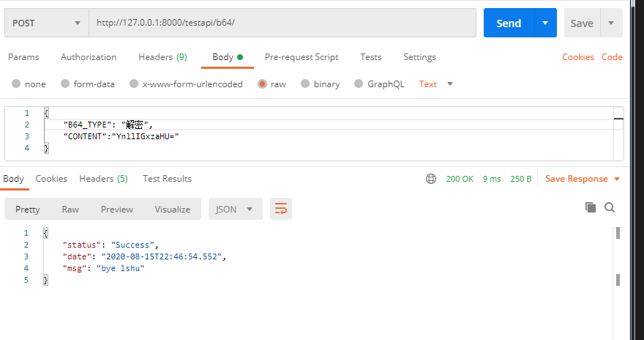Switch to Raw response view

point(70,210)
